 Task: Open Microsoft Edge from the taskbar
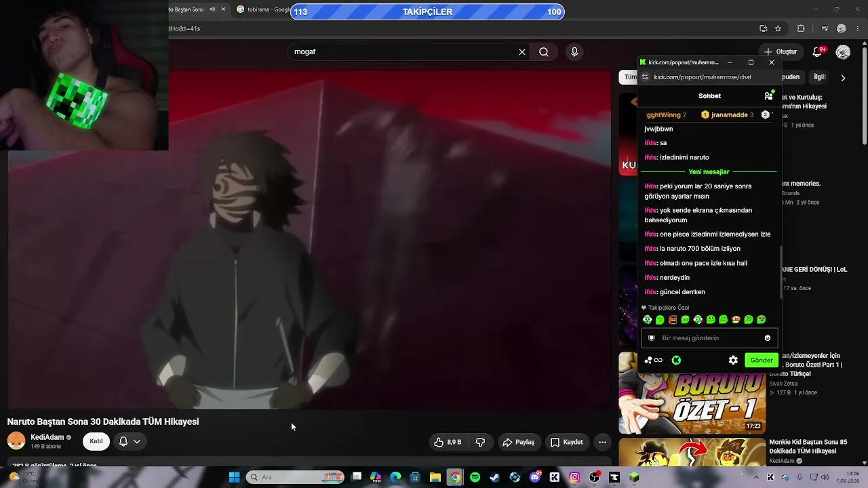click(395, 477)
